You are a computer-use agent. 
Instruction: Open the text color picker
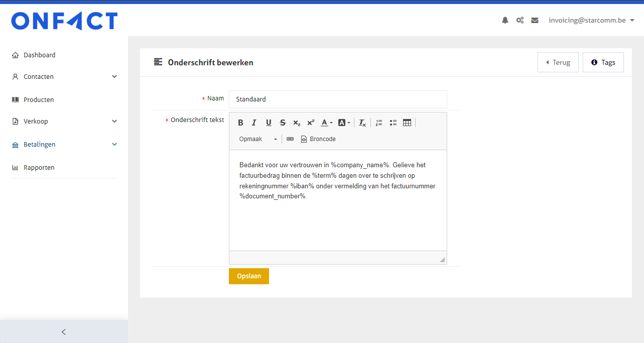click(327, 123)
